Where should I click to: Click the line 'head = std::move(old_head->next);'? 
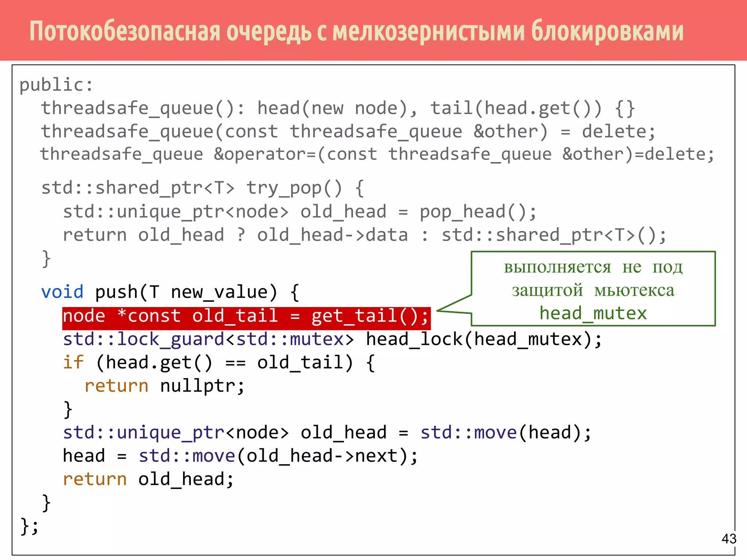point(240,456)
